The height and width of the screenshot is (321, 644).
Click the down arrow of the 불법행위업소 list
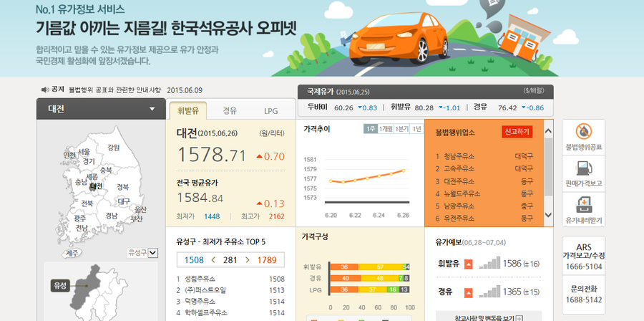(x=548, y=214)
